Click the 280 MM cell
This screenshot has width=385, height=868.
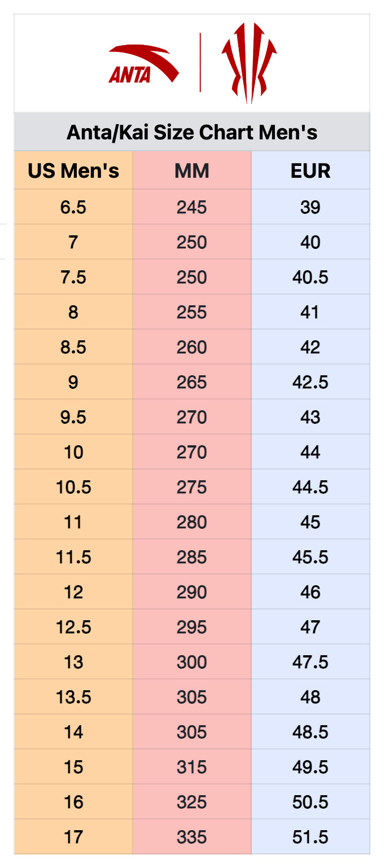(x=192, y=522)
